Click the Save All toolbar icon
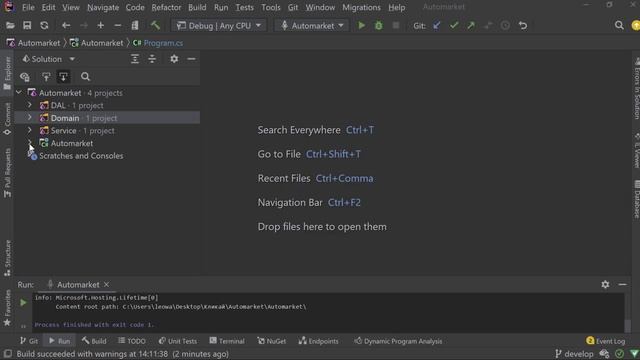This screenshot has width=640, height=360. [27, 26]
